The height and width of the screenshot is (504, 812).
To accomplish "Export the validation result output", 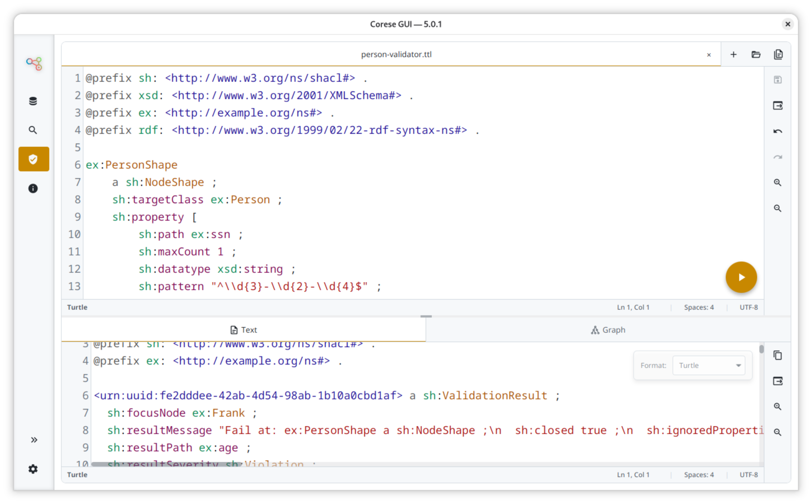I will pyautogui.click(x=778, y=381).
